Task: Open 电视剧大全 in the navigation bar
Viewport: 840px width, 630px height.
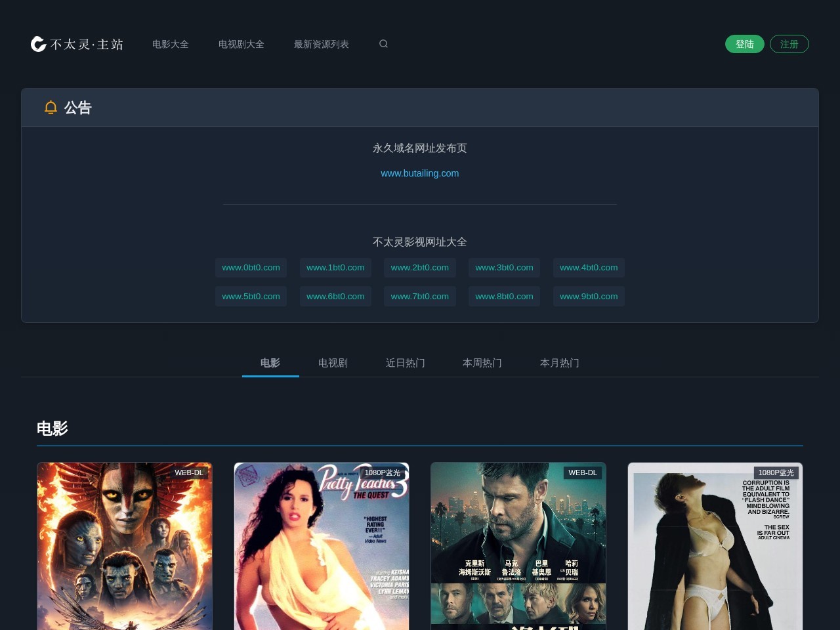Action: click(x=241, y=44)
